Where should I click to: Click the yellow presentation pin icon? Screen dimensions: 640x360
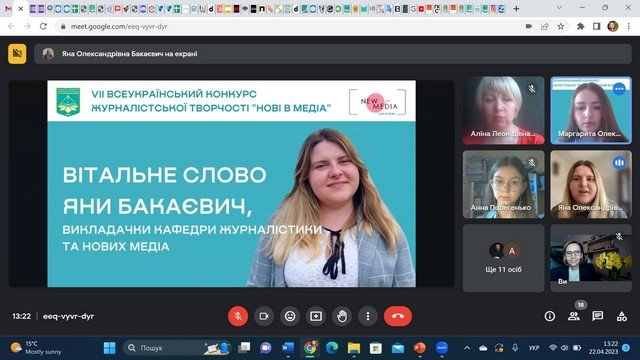[x=17, y=53]
